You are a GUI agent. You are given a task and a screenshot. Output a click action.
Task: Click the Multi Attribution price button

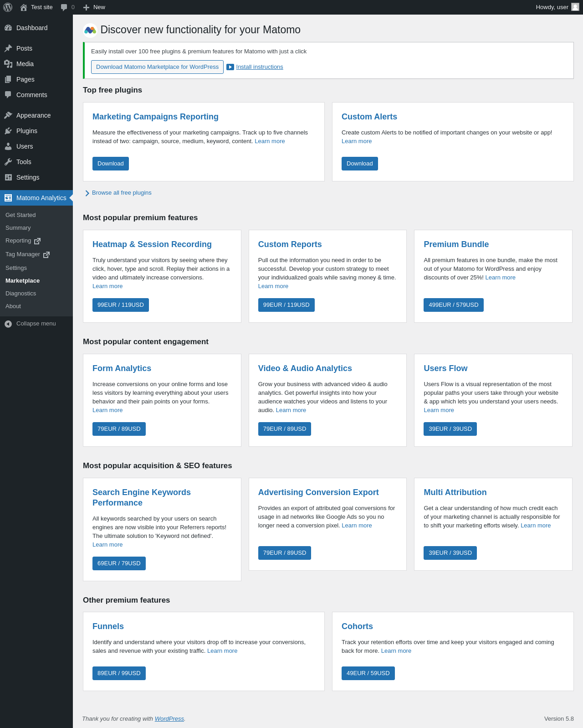coord(450,553)
